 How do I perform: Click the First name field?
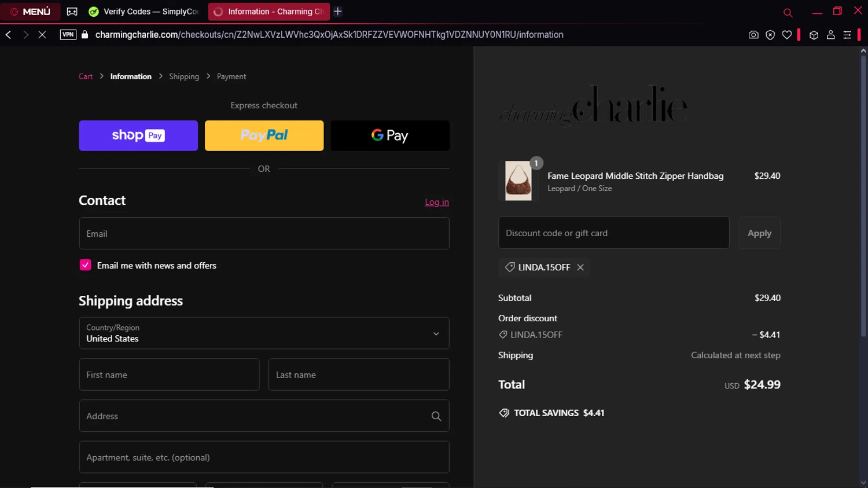coord(169,375)
